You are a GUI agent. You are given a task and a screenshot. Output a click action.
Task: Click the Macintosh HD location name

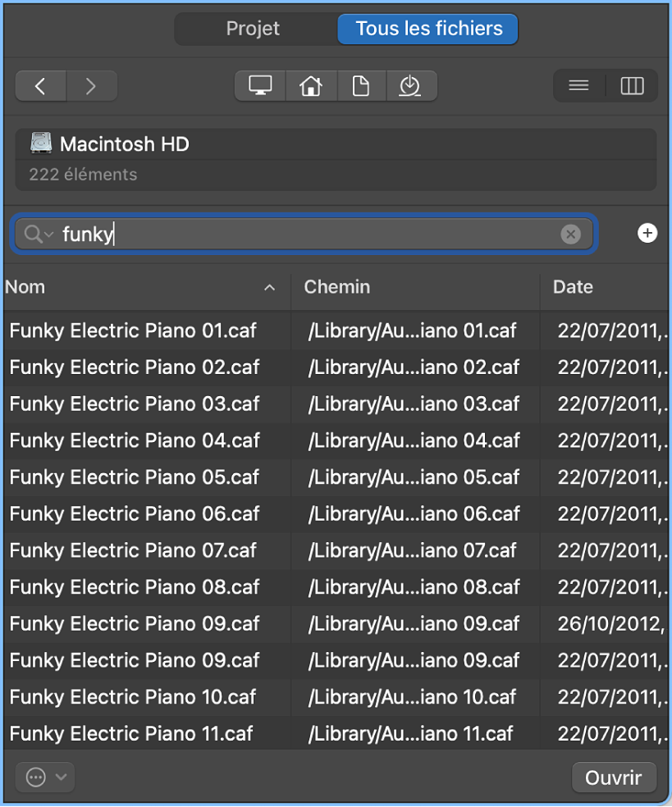125,144
